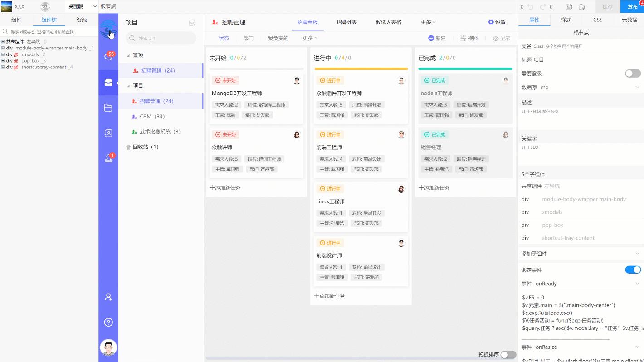The image size is (644, 362).
Task: Click hidden-eye icon on shortcut-tray-content row
Action: click(x=16, y=67)
